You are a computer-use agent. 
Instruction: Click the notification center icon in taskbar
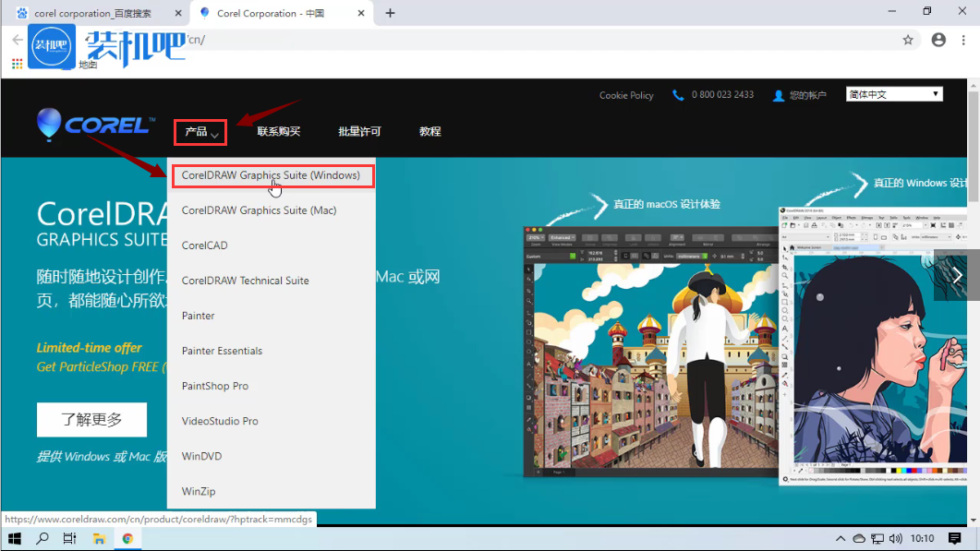click(956, 538)
